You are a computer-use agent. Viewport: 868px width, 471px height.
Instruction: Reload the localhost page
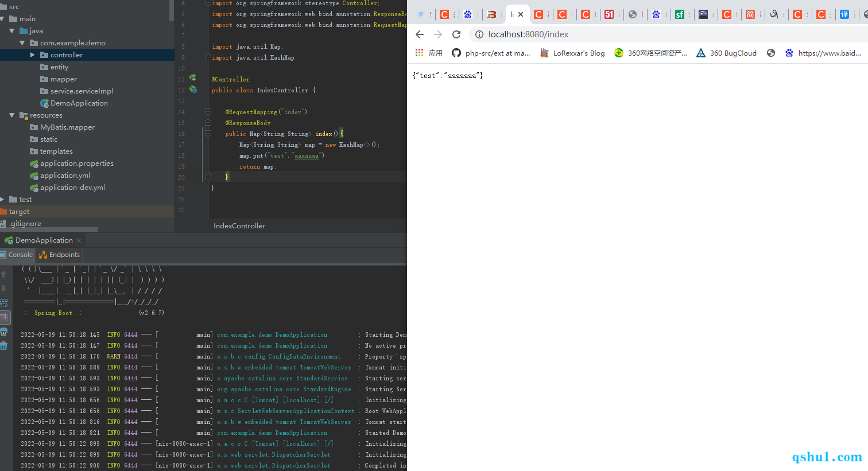coord(456,34)
